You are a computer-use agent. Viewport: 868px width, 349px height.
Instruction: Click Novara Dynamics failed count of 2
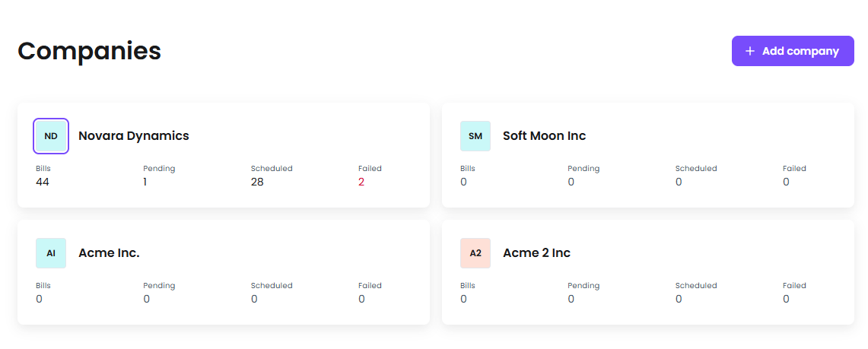click(x=361, y=182)
